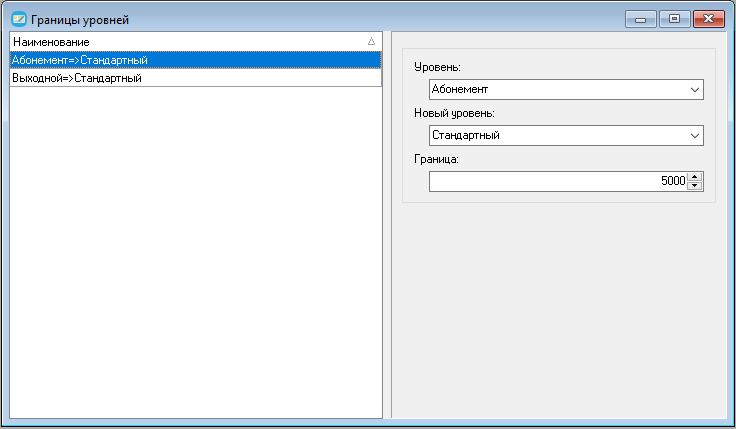This screenshot has width=736, height=429.
Task: Open the Новый уровень dropdown showing Стандартный
Action: [566, 135]
